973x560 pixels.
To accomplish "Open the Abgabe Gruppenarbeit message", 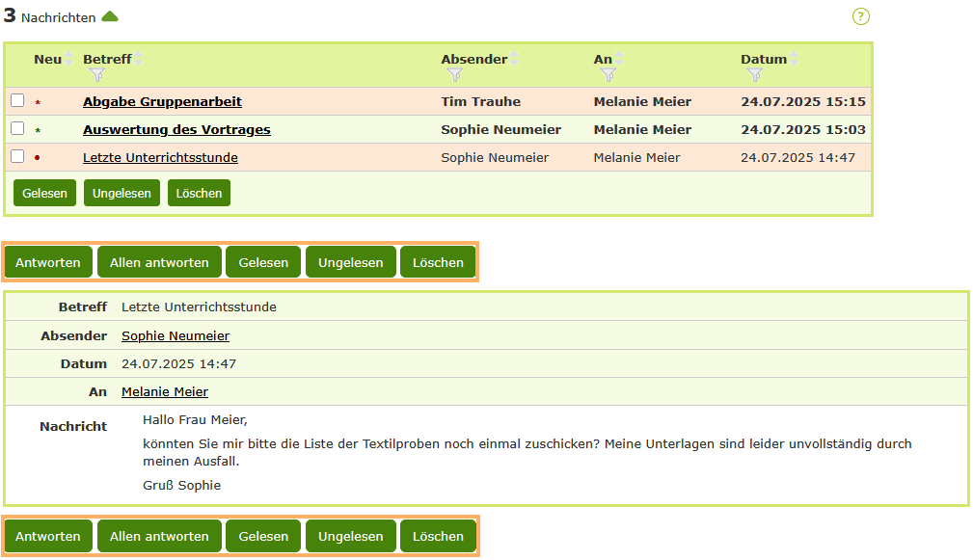I will pyautogui.click(x=162, y=102).
